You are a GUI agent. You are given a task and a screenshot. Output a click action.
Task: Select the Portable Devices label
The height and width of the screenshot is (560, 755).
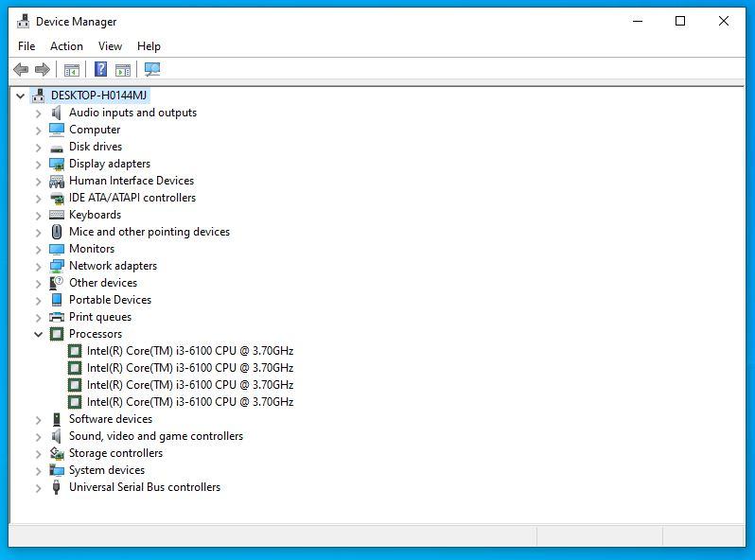(x=111, y=300)
